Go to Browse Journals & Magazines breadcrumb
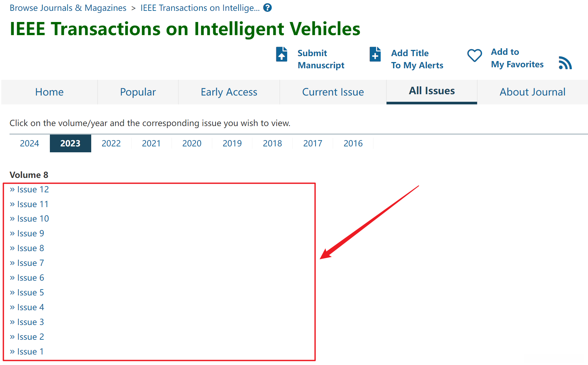588x365 pixels. coord(68,8)
